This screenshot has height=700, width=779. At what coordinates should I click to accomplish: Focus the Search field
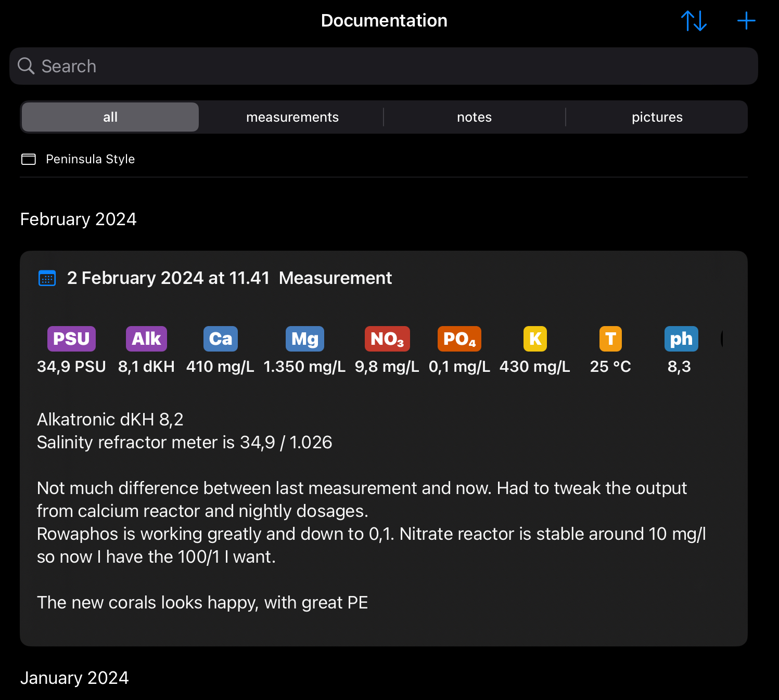tap(384, 66)
